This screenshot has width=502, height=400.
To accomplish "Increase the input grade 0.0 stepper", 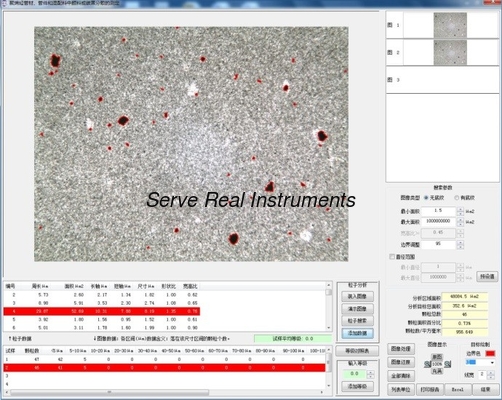I will (x=370, y=372).
